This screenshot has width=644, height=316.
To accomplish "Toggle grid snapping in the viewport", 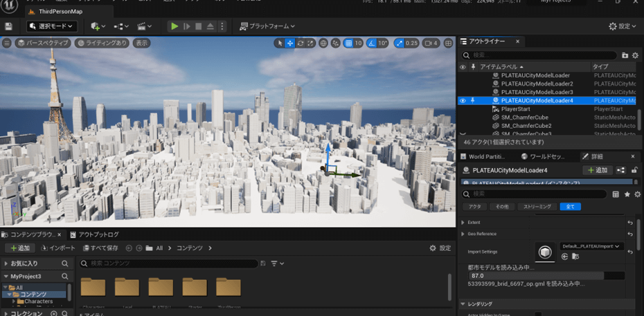I will [x=348, y=43].
